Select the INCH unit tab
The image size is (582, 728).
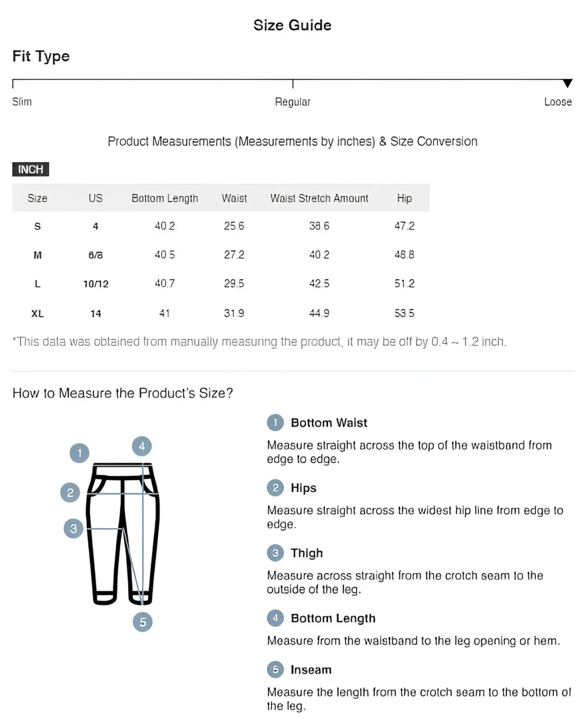tap(31, 169)
